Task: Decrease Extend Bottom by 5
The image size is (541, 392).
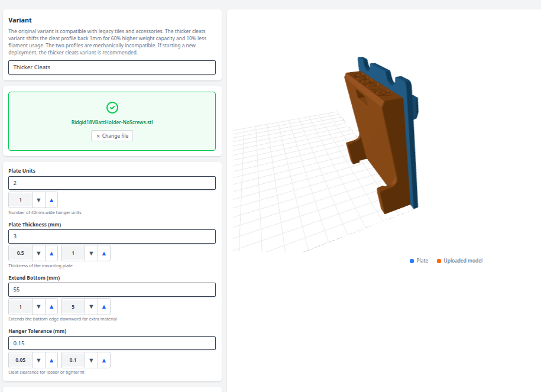Action: (x=91, y=307)
